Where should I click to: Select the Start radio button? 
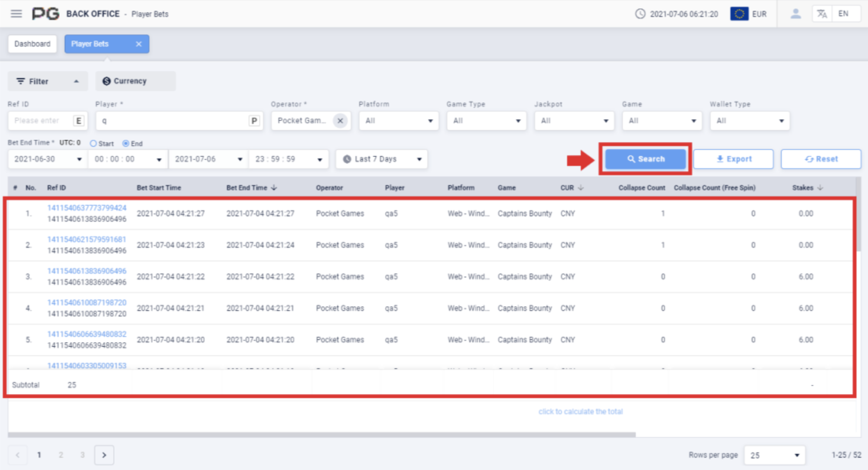94,144
